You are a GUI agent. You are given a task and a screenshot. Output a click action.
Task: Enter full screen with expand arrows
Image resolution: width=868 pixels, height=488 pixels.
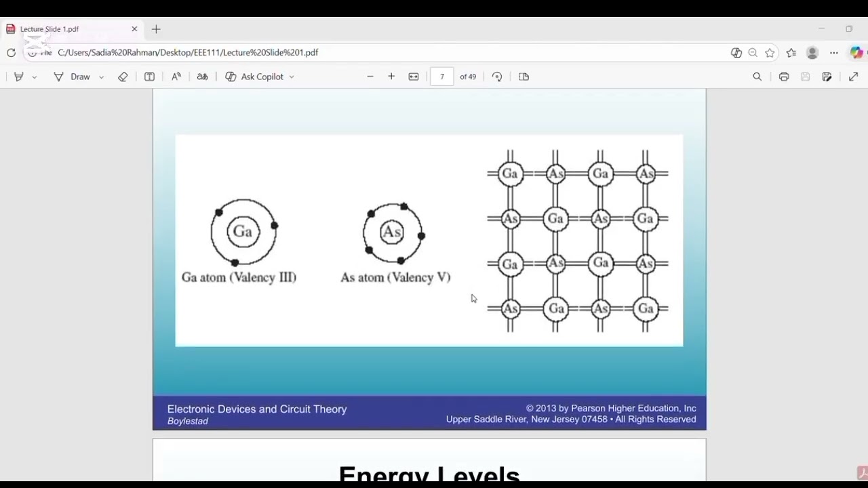[x=854, y=77]
